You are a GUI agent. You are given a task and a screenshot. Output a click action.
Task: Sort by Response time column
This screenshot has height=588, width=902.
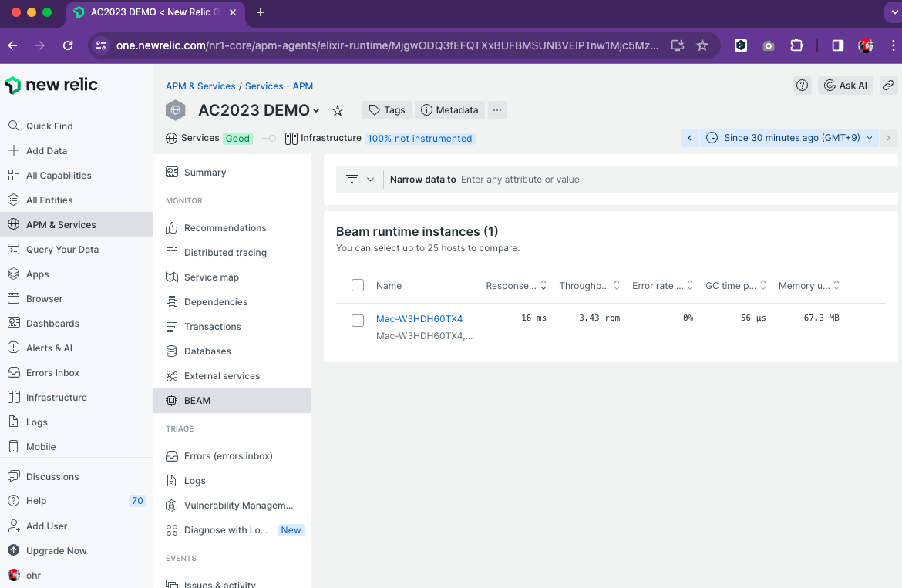point(516,286)
